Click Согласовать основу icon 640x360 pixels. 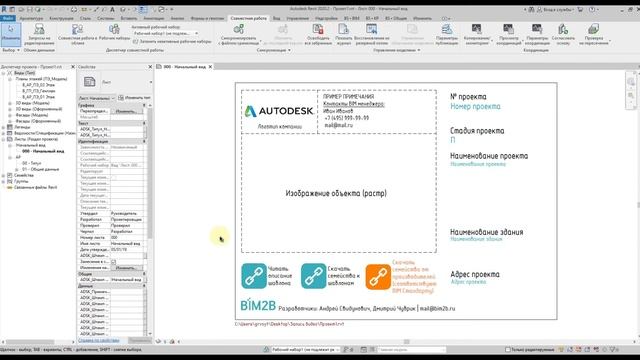tap(563, 29)
